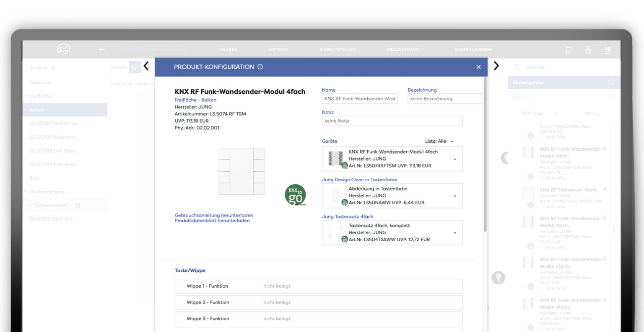Click the info icon in Bediengeräte header

click(x=611, y=82)
